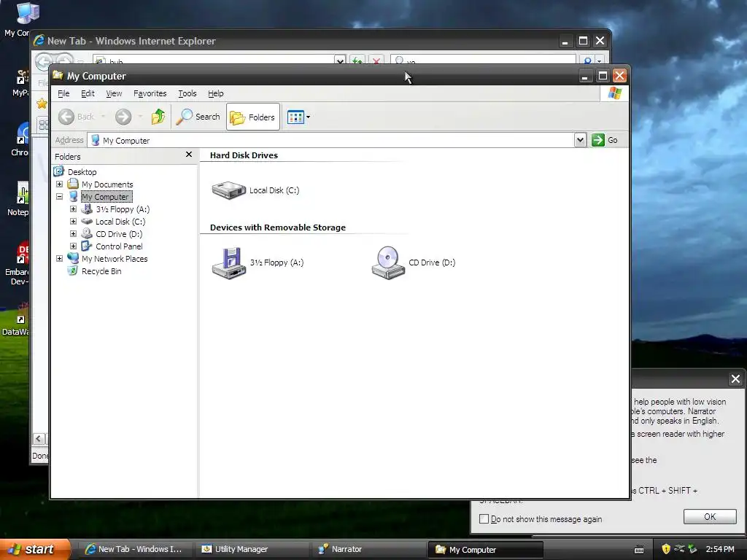Select CD Drive (D:) in folder tree
The width and height of the screenshot is (747, 560).
click(119, 234)
